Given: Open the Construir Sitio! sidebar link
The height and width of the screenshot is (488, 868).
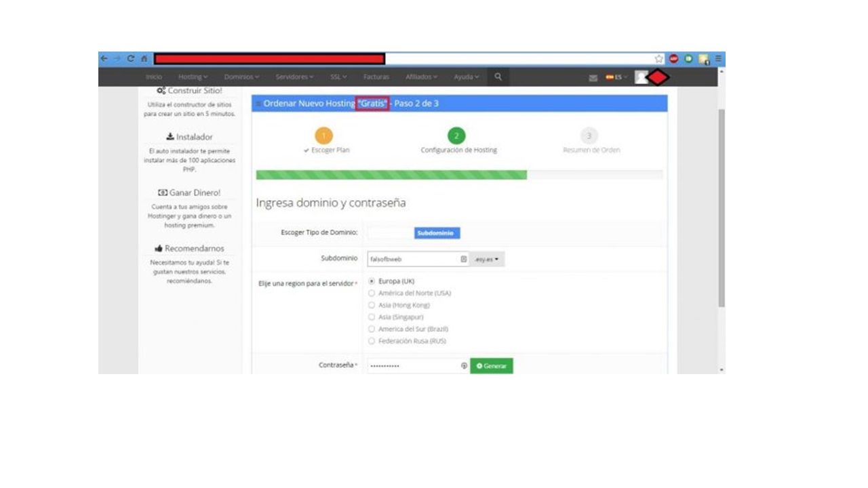Looking at the screenshot, I should [x=189, y=91].
